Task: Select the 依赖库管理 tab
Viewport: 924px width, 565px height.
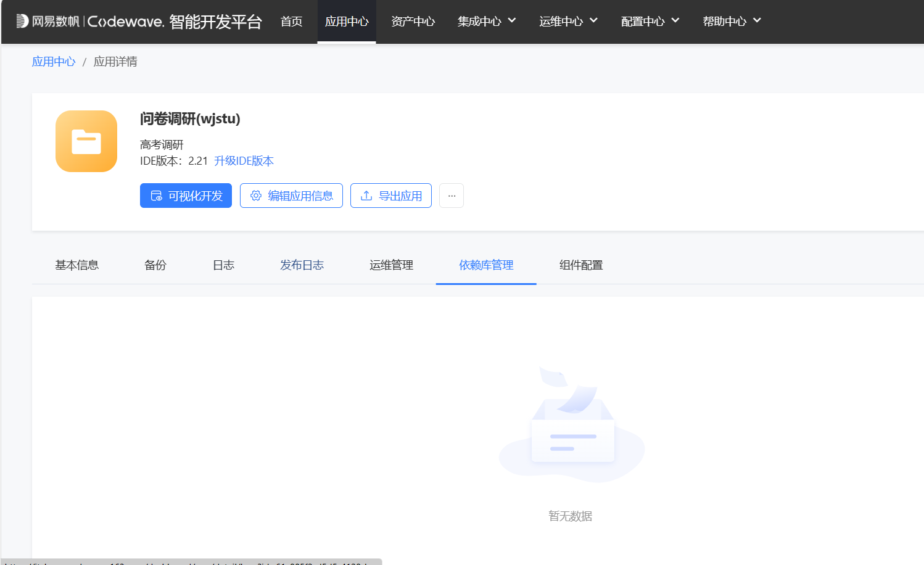Action: tap(486, 265)
